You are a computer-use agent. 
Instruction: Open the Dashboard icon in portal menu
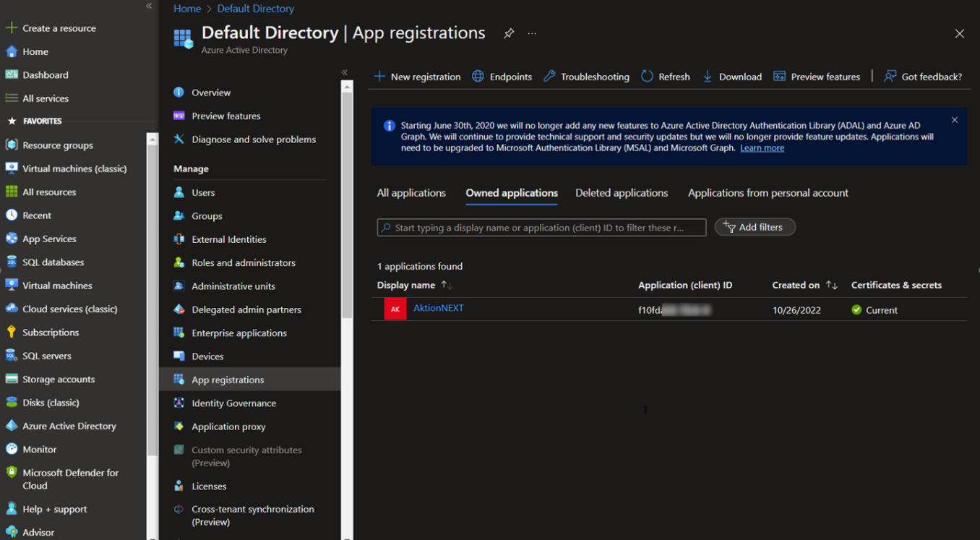click(x=12, y=74)
